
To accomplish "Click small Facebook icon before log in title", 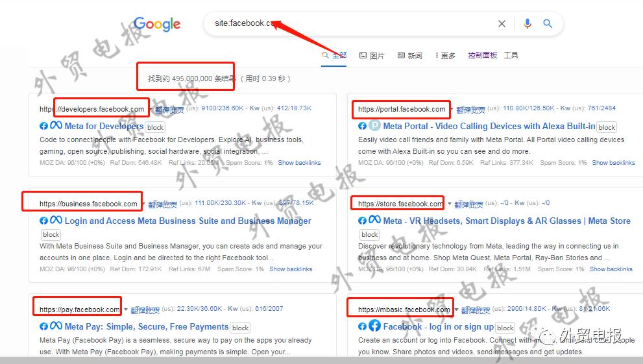I will (362, 326).
